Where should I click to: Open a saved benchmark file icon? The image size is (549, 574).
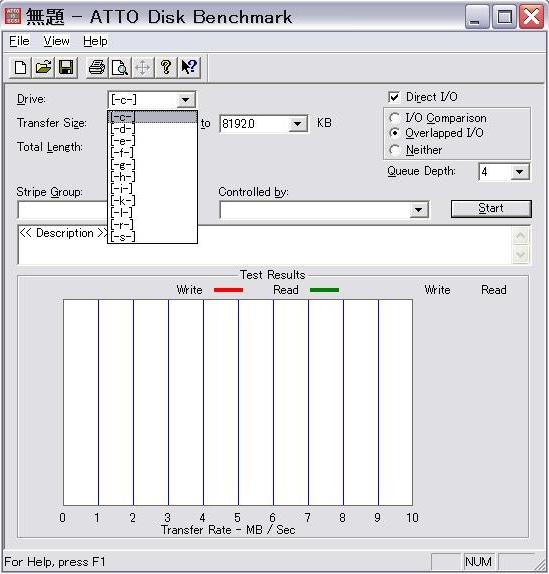43,68
